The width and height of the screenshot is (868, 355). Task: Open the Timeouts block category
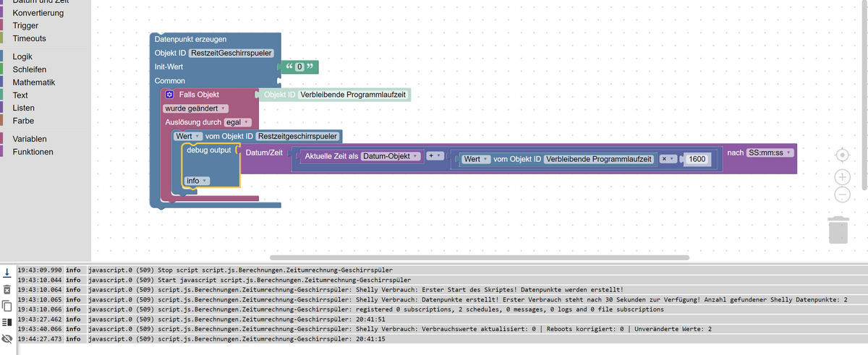29,38
